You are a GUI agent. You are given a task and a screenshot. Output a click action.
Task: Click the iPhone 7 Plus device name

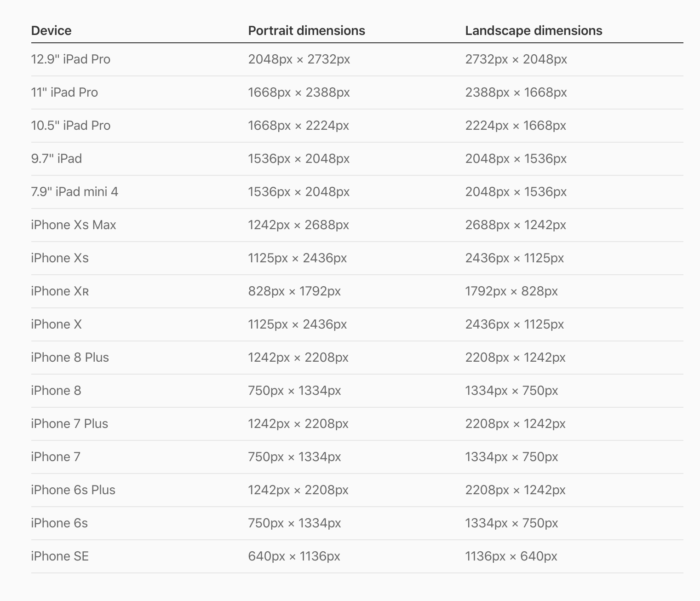coord(69,424)
